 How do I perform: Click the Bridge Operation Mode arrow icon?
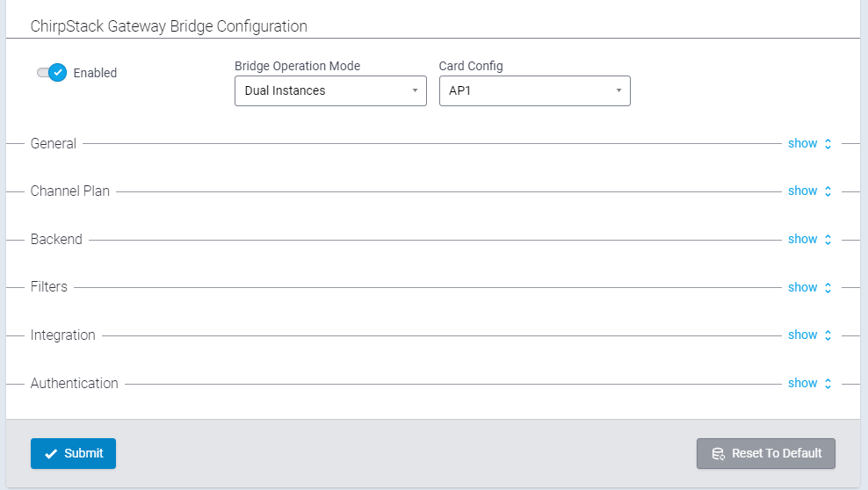pyautogui.click(x=415, y=90)
